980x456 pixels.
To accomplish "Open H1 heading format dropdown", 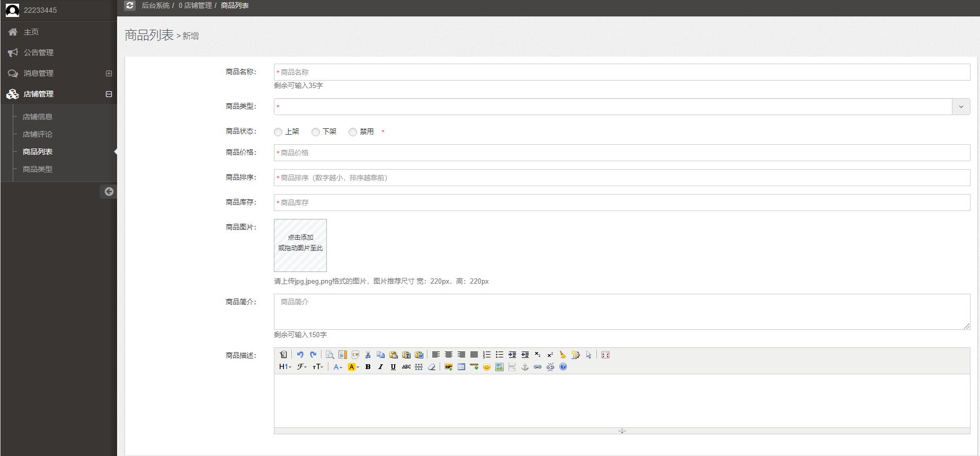I will click(285, 367).
